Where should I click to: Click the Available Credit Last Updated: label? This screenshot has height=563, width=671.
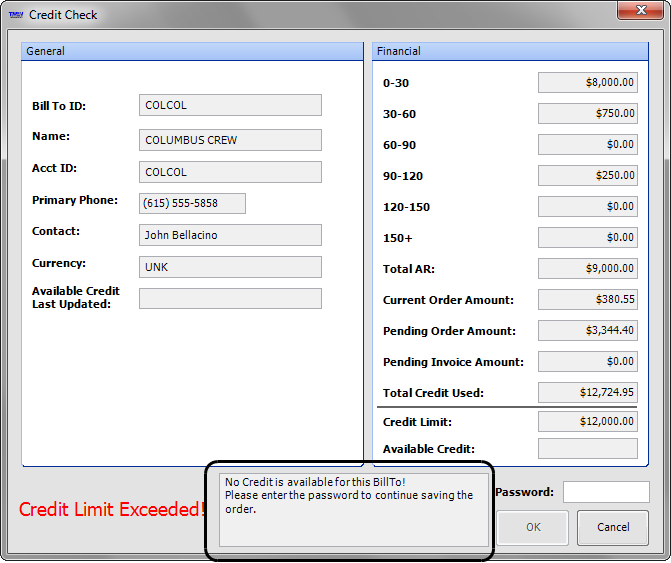tap(76, 298)
